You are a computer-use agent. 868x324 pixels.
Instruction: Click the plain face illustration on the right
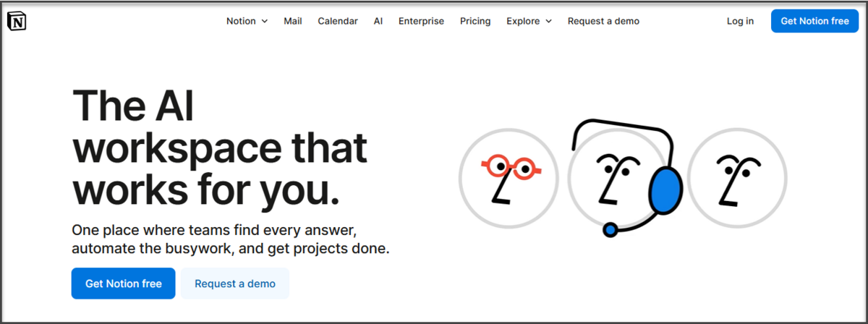736,179
